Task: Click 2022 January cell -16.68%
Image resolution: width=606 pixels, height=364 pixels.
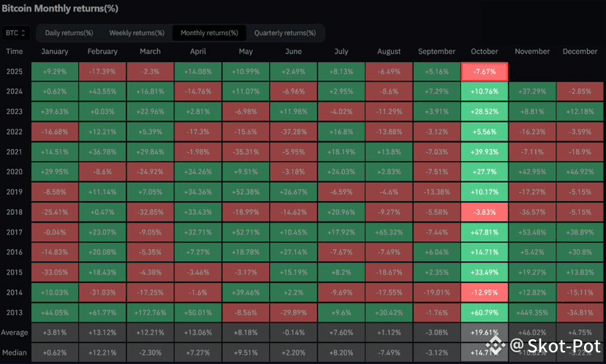Action: 55,132
